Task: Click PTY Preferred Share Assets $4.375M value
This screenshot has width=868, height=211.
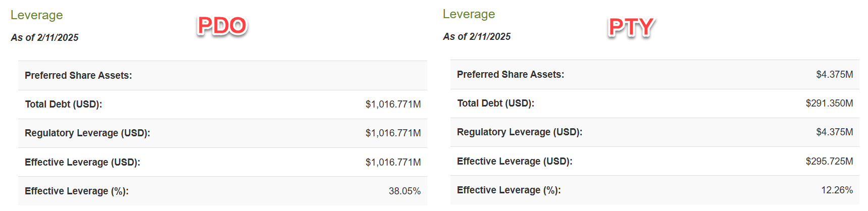Action: pyautogui.click(x=834, y=74)
